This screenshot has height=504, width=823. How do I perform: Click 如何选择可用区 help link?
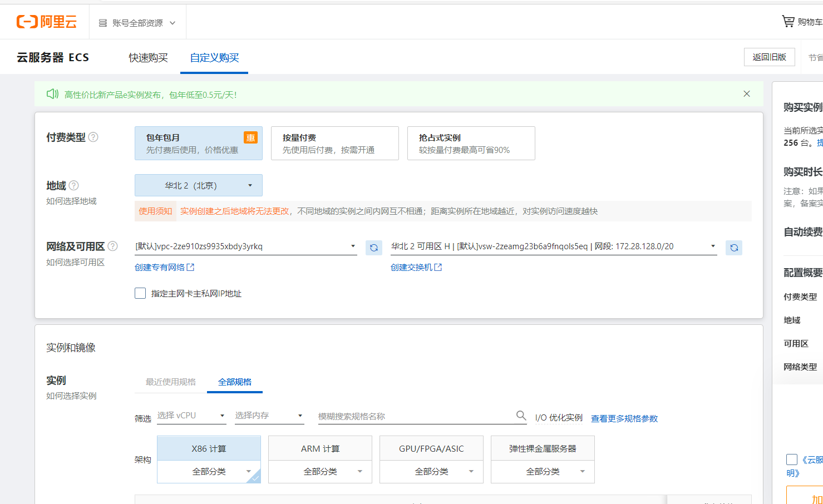click(x=75, y=262)
